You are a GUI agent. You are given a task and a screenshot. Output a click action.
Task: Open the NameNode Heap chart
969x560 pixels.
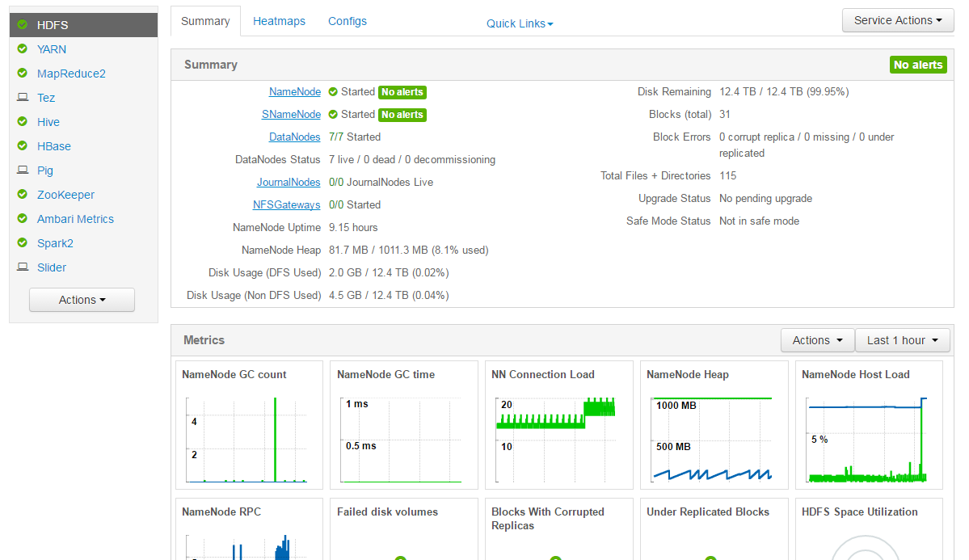pos(714,425)
